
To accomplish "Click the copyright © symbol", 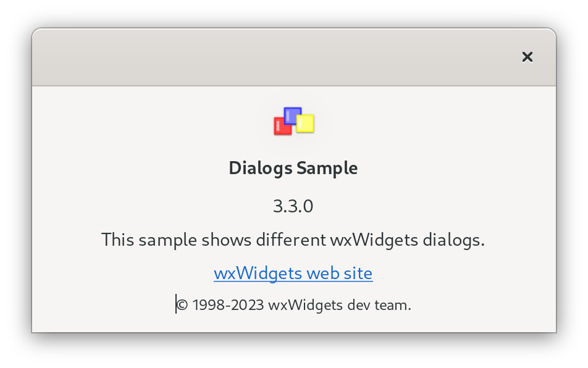I will 182,304.
